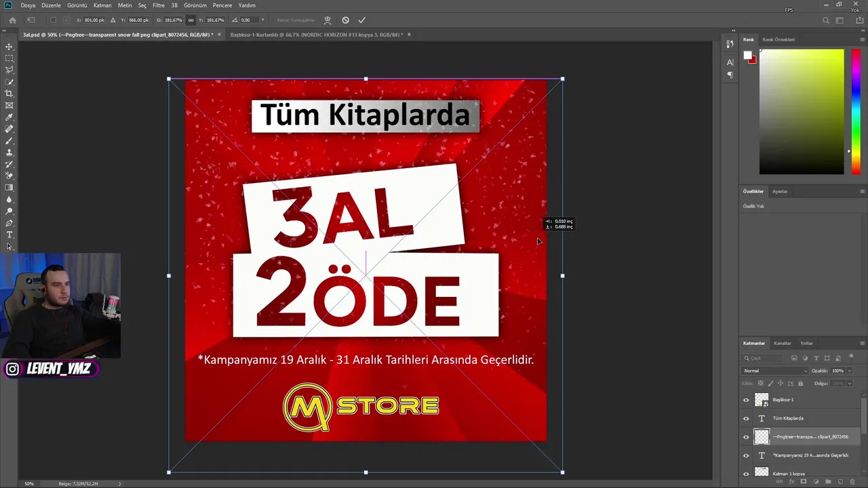This screenshot has height=488, width=868.
Task: Create a new group folder icon
Action: coord(828,481)
